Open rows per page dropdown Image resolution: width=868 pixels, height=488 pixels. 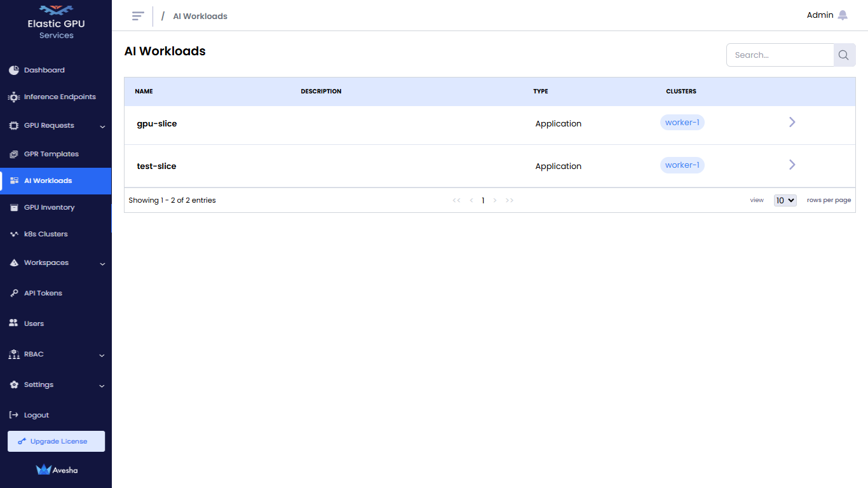[x=785, y=200]
